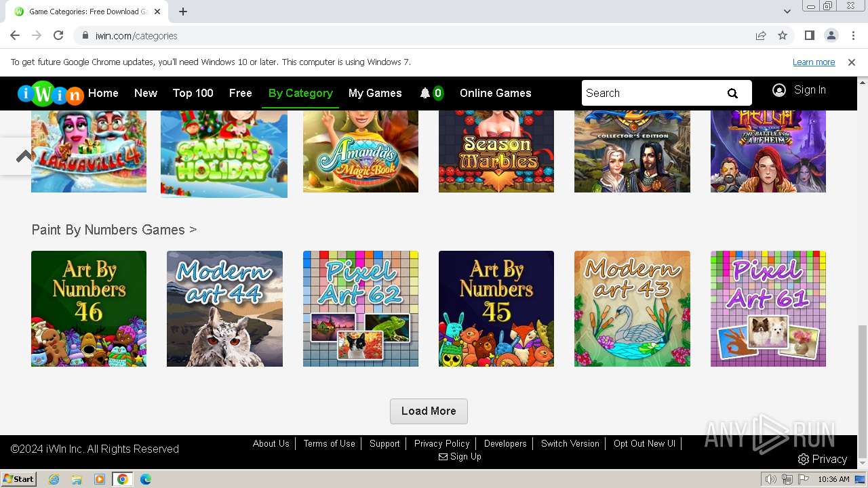Open Laruaville 4 game thumbnail

tap(89, 152)
